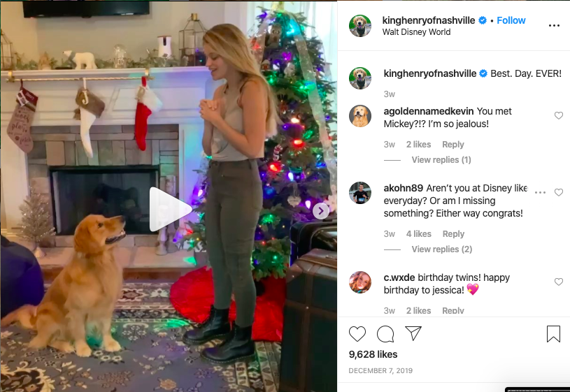The width and height of the screenshot is (570, 392).
Task: Like c.wxde's birthday comment
Action: coord(559,282)
